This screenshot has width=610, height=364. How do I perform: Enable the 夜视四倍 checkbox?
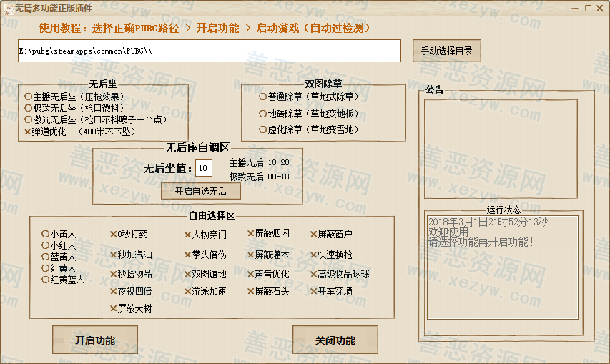tap(113, 292)
